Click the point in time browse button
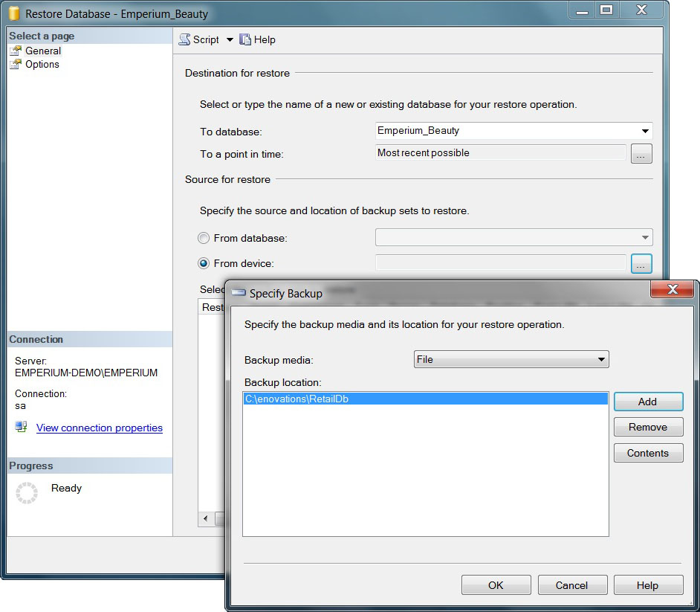Viewport: 700px width, 612px height. [641, 154]
